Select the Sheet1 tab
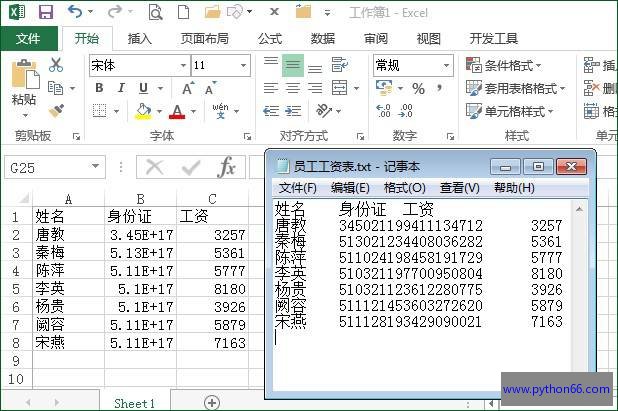Image resolution: width=618 pixels, height=411 pixels. (135, 403)
